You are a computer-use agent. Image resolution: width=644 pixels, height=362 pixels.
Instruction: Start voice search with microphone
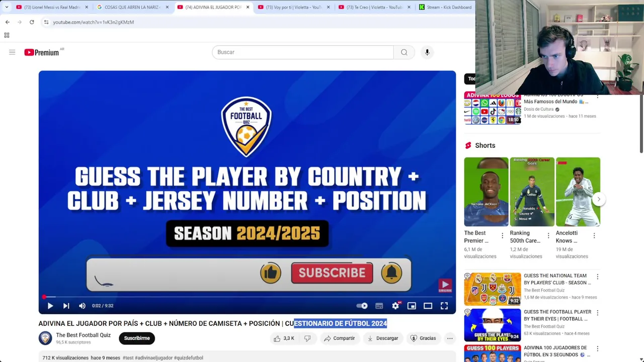click(x=427, y=52)
